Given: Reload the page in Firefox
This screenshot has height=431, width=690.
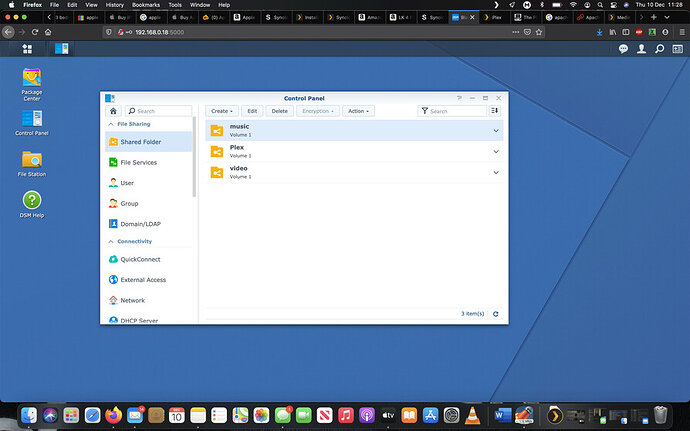Looking at the screenshot, I should pos(35,32).
